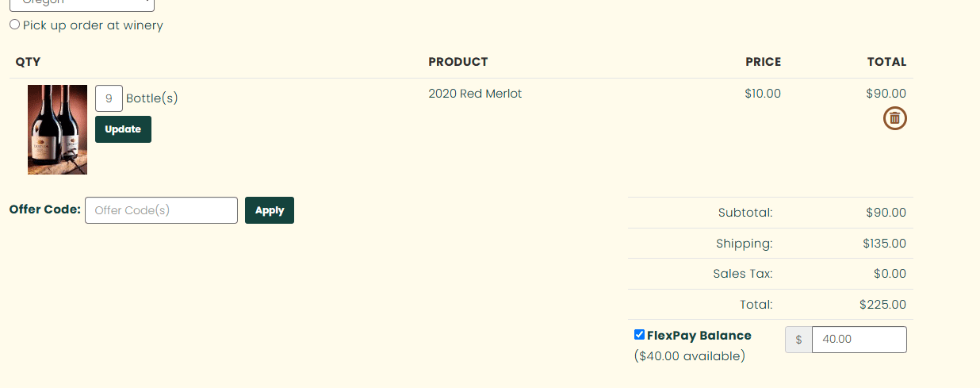980x388 pixels.
Task: Open the state dropdown showing Oregon
Action: (82, 4)
